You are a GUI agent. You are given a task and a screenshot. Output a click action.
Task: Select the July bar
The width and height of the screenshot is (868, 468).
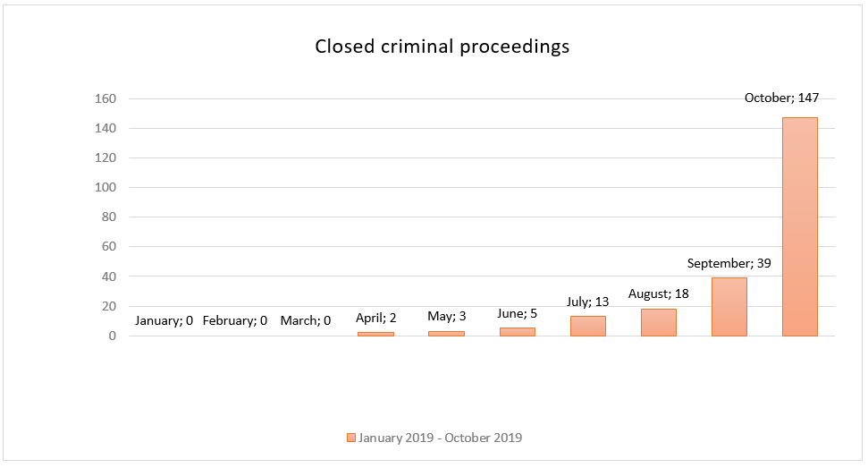(x=588, y=327)
